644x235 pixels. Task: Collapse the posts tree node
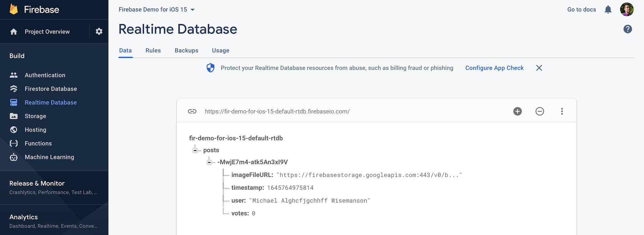[195, 150]
